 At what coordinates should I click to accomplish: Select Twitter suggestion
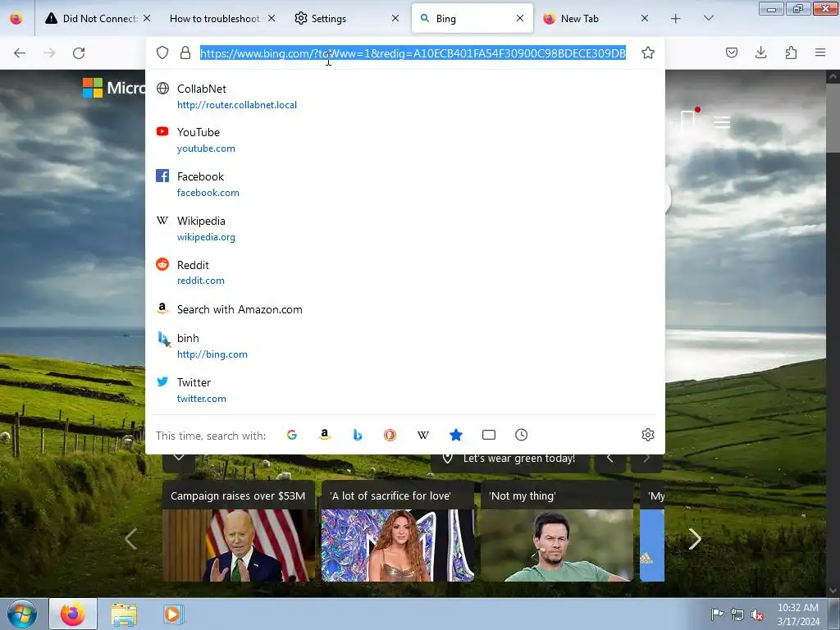coord(405,390)
